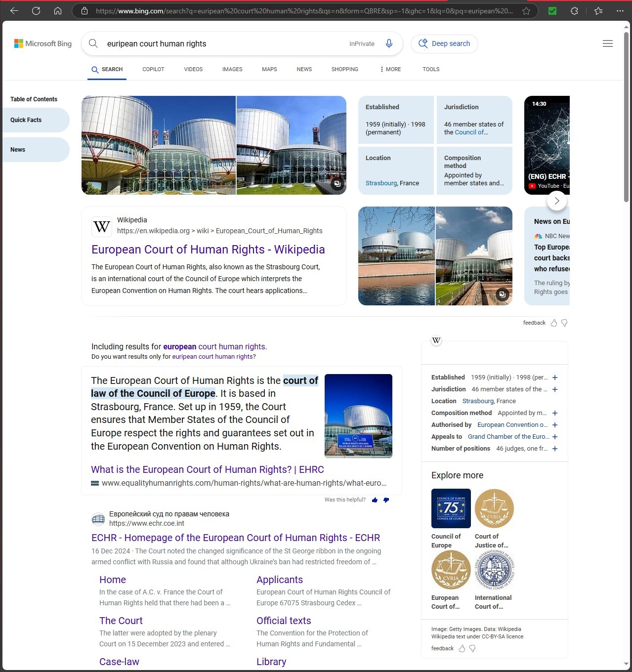Switch to the NEWS tab
The image size is (632, 672).
[x=304, y=69]
